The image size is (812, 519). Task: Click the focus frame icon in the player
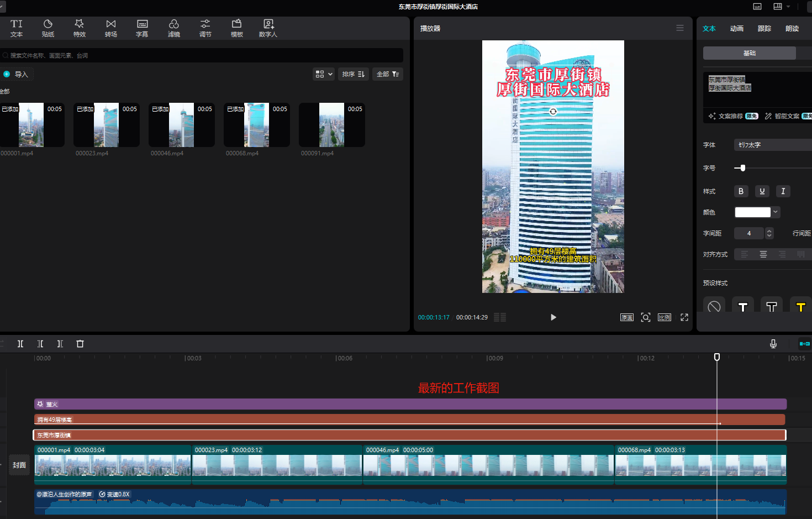pos(646,317)
